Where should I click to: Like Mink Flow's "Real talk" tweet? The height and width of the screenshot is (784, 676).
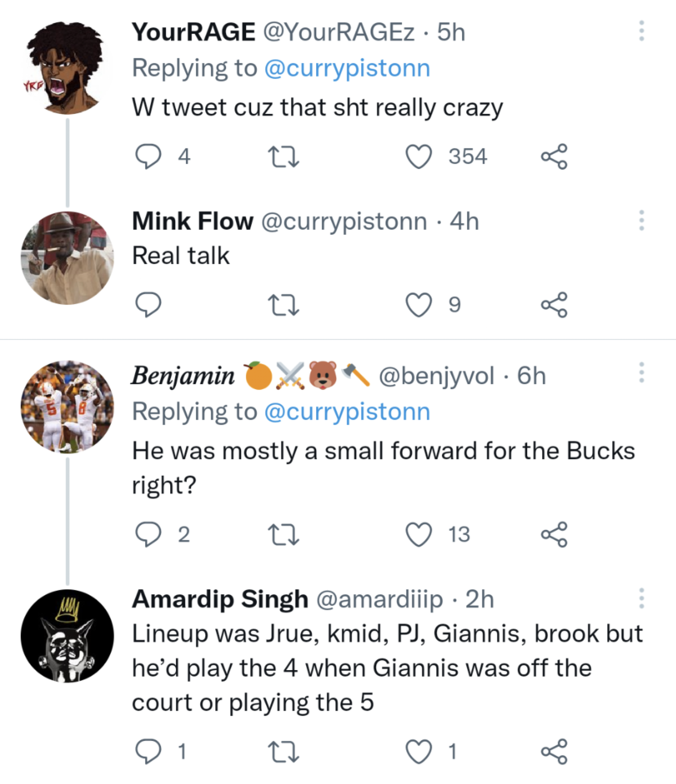pyautogui.click(x=419, y=305)
